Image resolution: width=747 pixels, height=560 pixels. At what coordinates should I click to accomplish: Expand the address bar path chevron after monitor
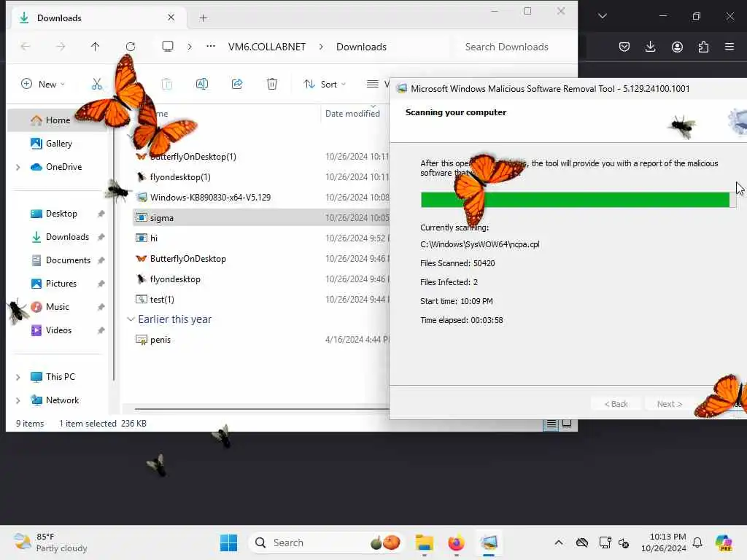click(190, 47)
